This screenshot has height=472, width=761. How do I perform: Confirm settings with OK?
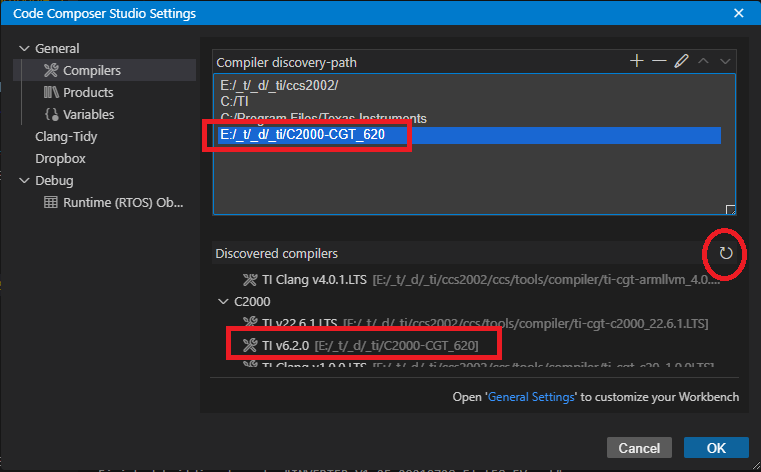click(716, 448)
